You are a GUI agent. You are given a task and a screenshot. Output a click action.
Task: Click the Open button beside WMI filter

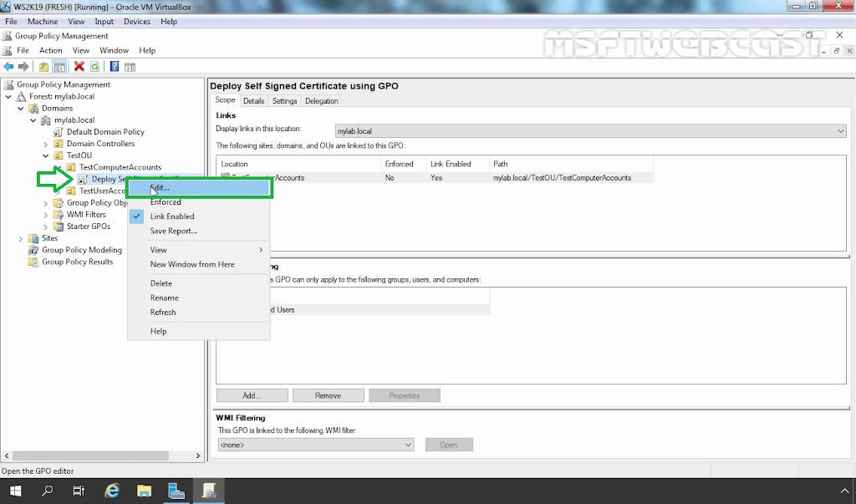[x=449, y=445]
